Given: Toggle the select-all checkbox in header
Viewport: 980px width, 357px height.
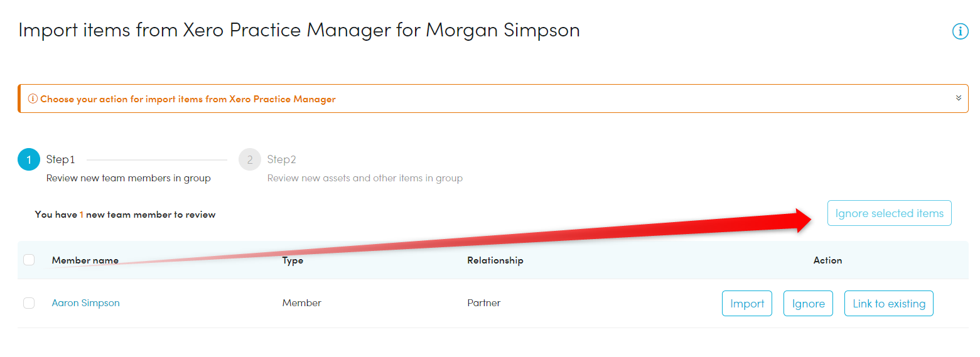Looking at the screenshot, I should pos(29,260).
